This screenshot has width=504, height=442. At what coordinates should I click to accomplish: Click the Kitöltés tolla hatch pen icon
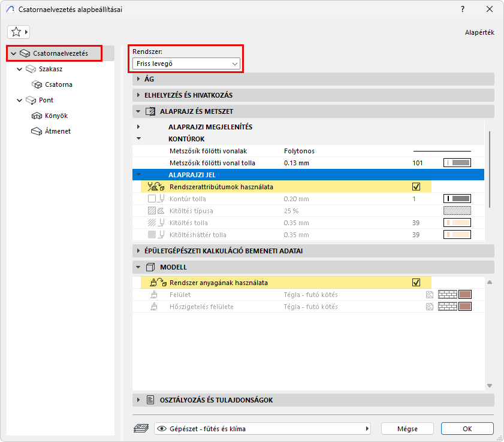tap(156, 223)
